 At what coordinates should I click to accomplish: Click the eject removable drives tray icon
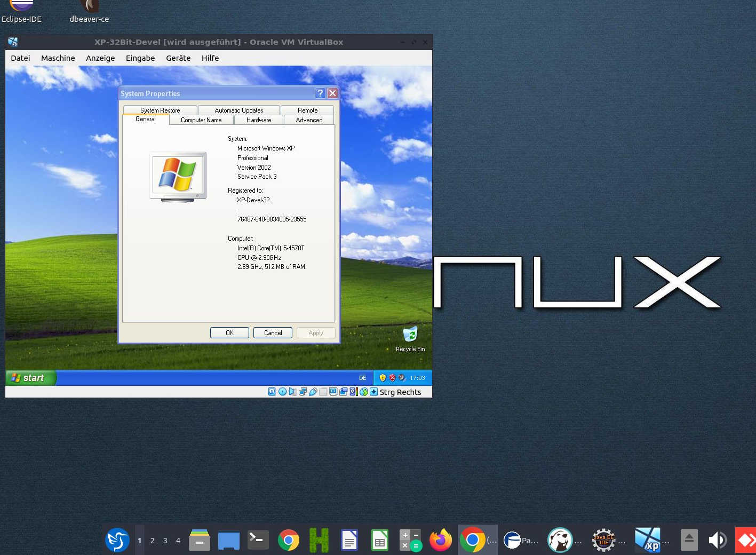click(689, 540)
